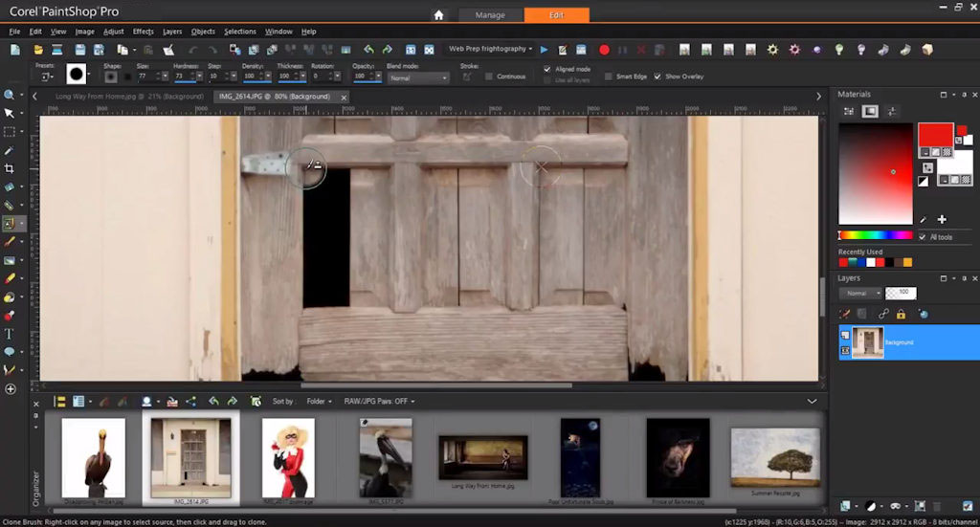This screenshot has width=980, height=527.
Task: Uncheck the All tools checkbox
Action: (922, 237)
